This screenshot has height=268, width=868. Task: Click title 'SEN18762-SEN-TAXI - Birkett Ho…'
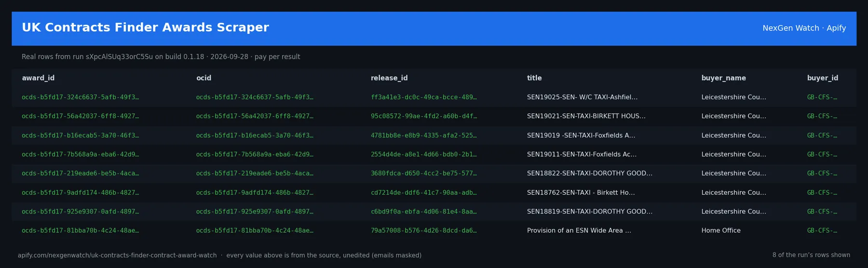(581, 192)
